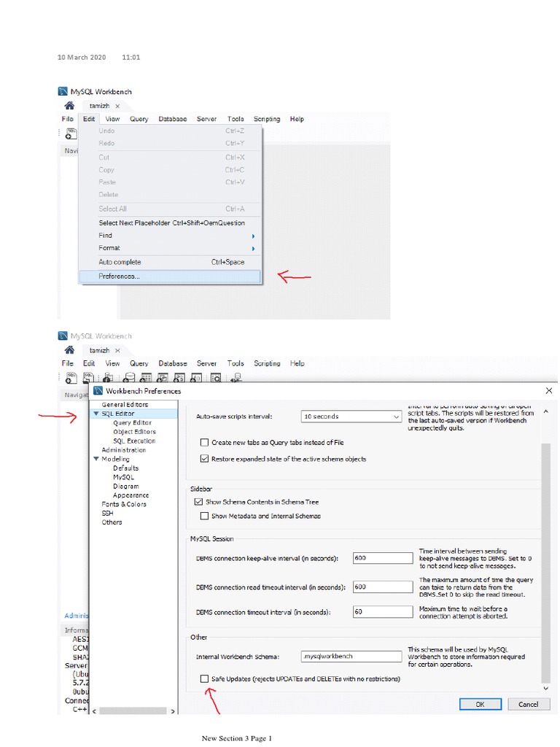Choose Select Next Placeholder menu entry
Screen dimensions: 560x747
[170, 223]
